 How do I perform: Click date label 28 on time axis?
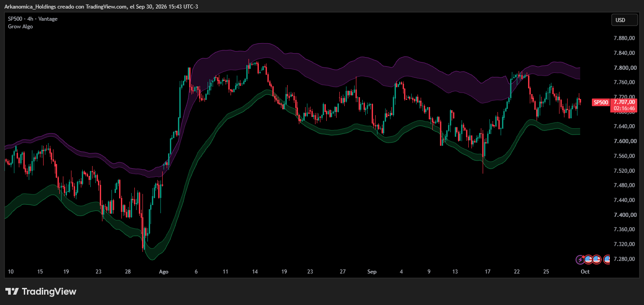click(128, 272)
